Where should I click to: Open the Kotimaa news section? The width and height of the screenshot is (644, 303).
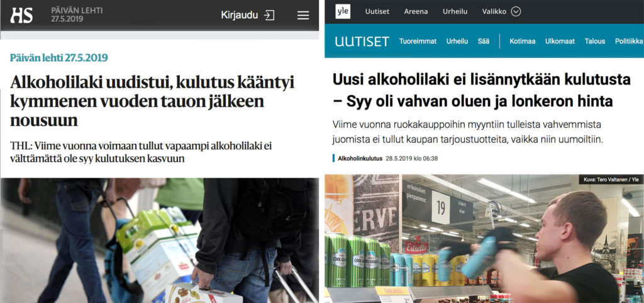click(x=523, y=41)
